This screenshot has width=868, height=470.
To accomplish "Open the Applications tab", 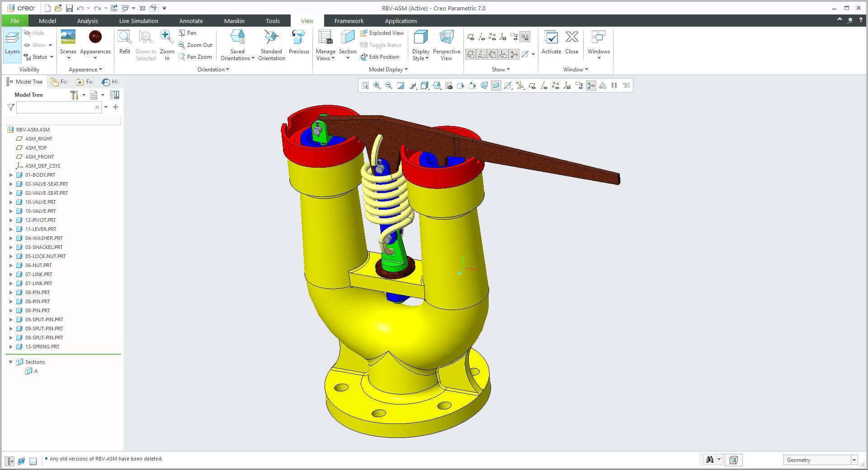I will click(401, 21).
